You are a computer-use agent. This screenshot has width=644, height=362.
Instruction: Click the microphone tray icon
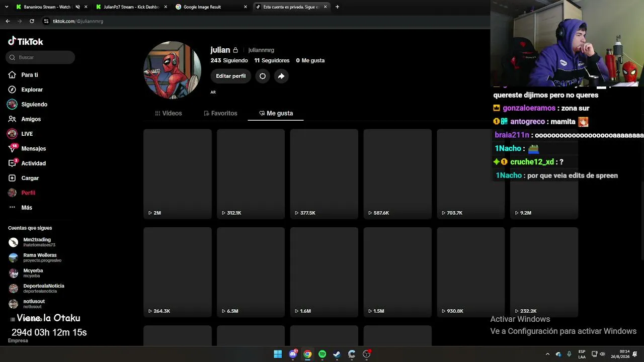569,354
